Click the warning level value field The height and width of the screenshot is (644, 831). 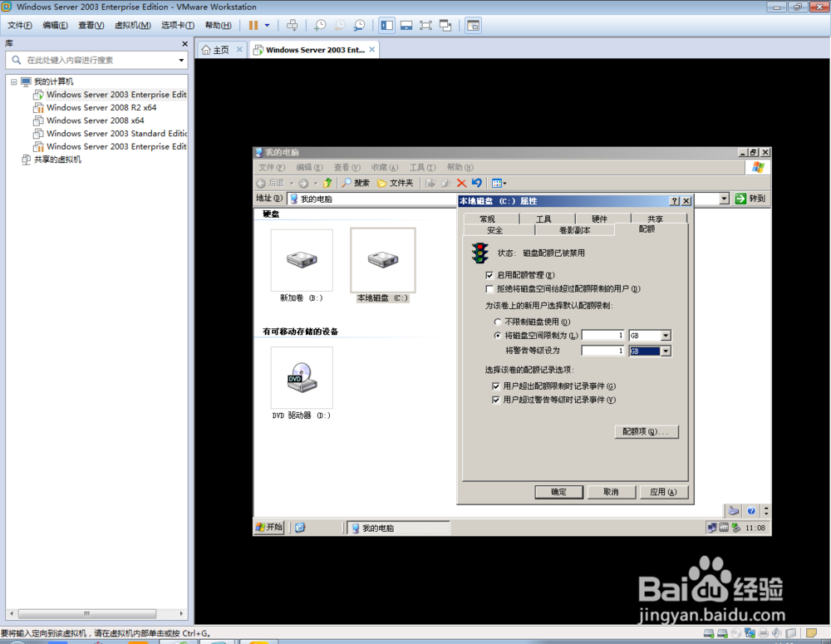pos(603,351)
